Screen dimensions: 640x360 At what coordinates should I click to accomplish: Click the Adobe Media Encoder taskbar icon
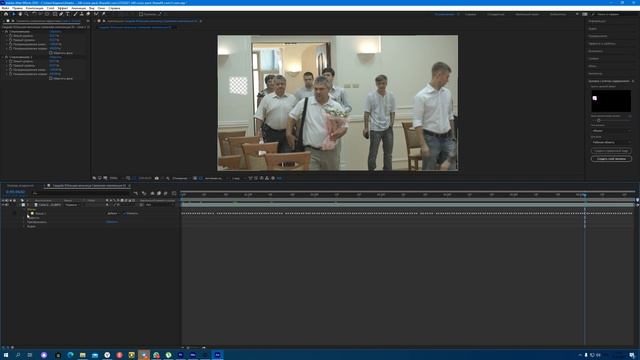coord(193,355)
